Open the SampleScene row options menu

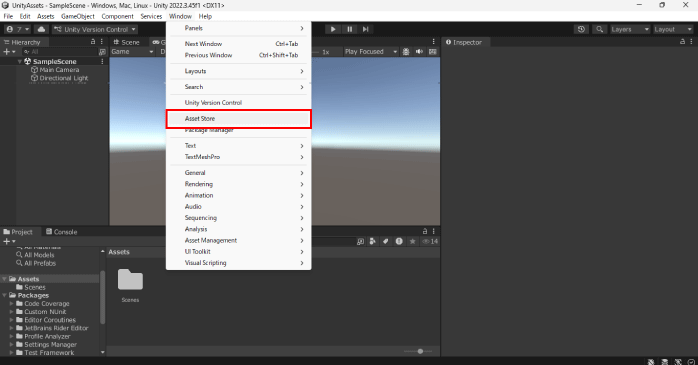tap(102, 61)
